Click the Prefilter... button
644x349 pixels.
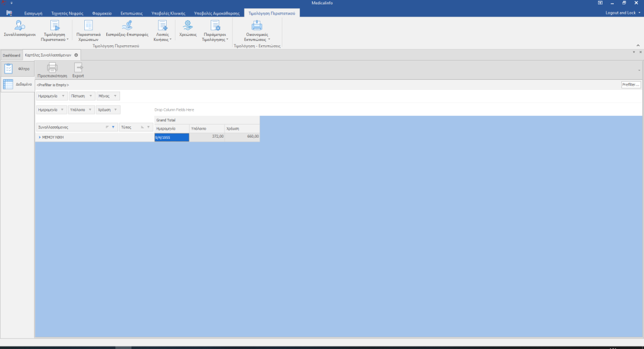[x=630, y=84]
